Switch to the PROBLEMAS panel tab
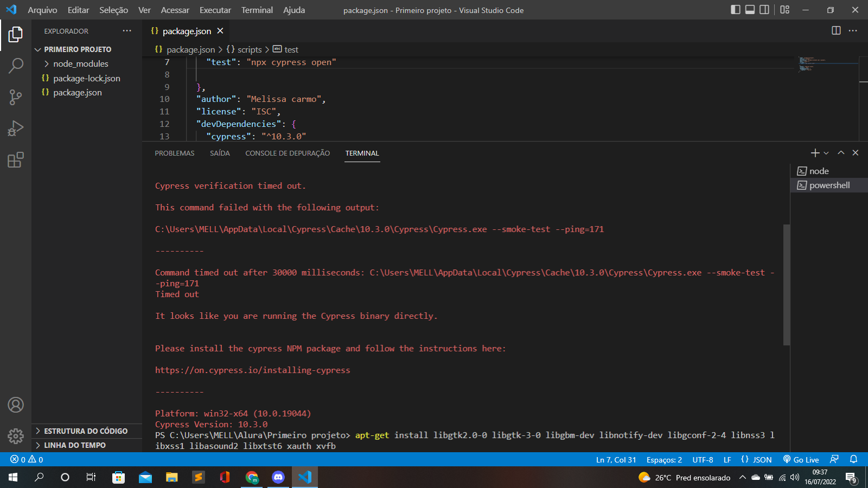Viewport: 868px width, 488px height. click(175, 153)
